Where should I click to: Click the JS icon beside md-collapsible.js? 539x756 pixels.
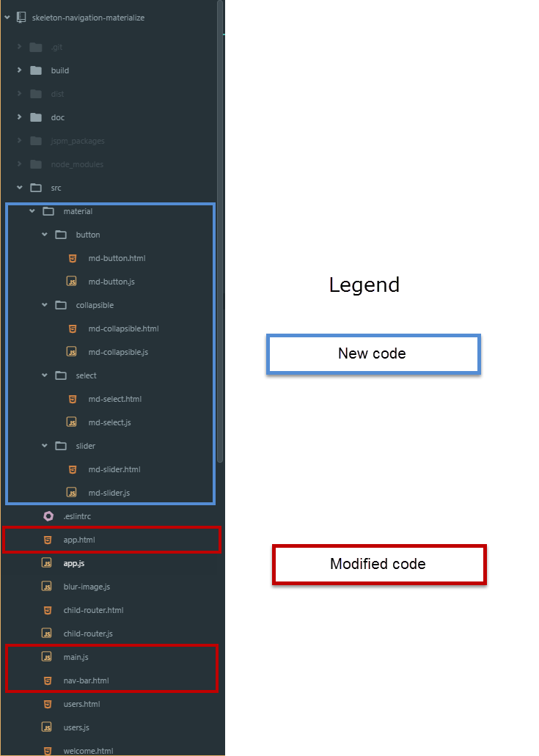(72, 352)
